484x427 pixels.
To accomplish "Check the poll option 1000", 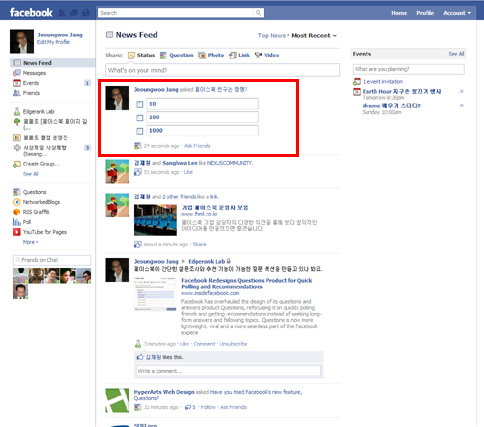I will [x=140, y=131].
